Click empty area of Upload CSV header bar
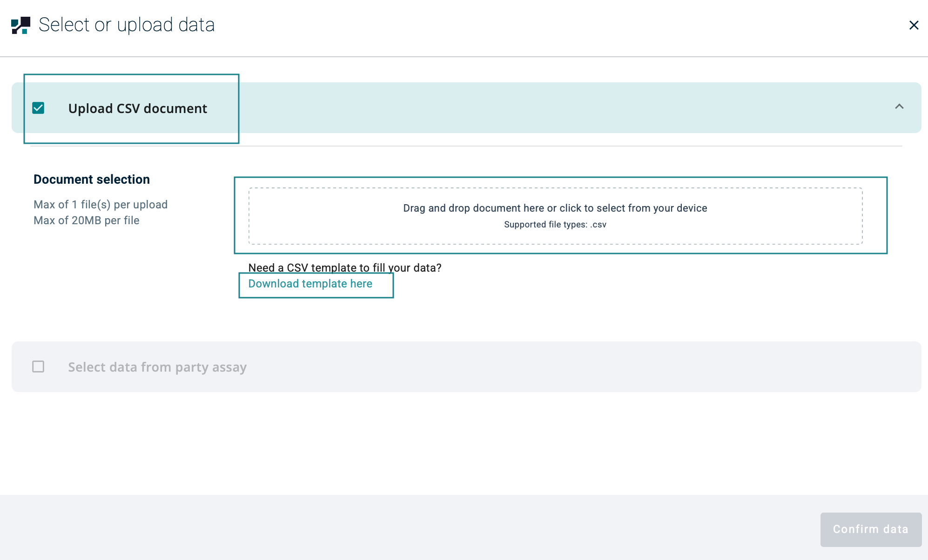The width and height of the screenshot is (928, 560). coord(512,108)
